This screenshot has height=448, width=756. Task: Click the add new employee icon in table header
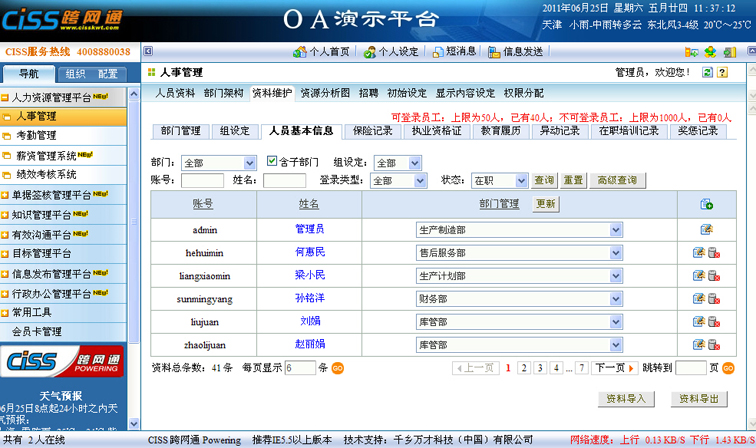[706, 204]
